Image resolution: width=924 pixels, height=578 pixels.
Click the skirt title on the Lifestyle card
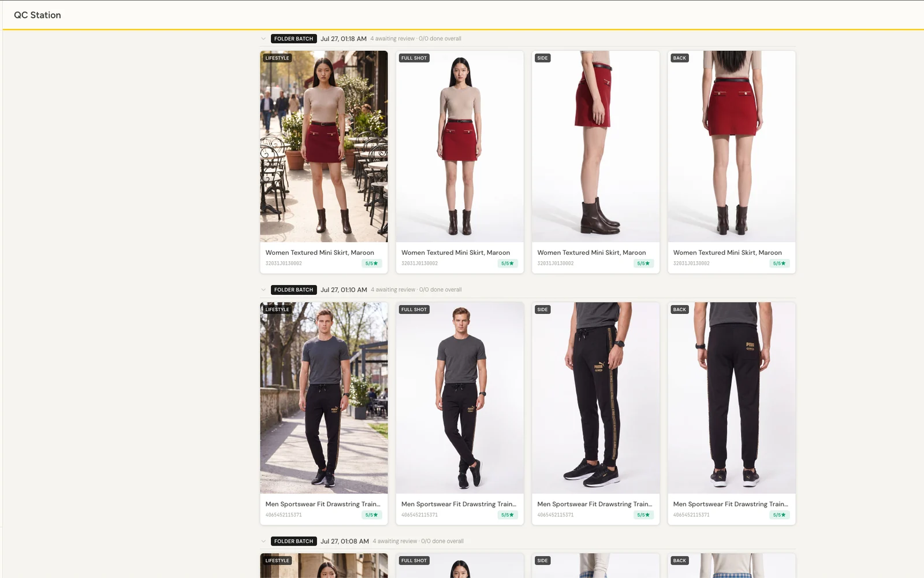pos(320,253)
